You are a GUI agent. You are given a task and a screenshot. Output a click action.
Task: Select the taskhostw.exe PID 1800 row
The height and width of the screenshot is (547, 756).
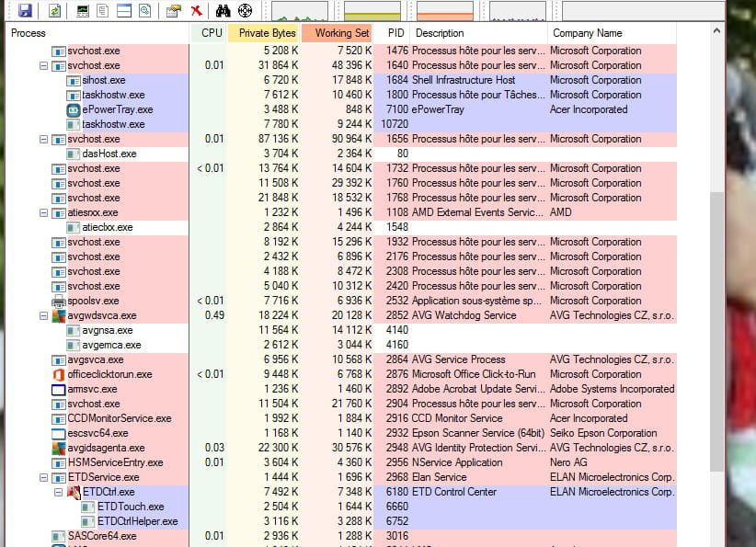tap(341, 95)
